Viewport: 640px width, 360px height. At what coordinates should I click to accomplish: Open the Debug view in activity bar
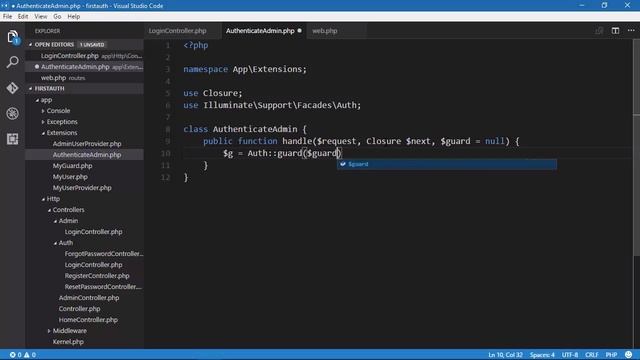pyautogui.click(x=13, y=113)
